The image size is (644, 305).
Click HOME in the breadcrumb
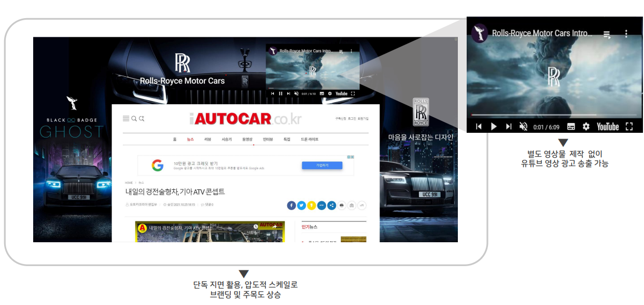[129, 183]
